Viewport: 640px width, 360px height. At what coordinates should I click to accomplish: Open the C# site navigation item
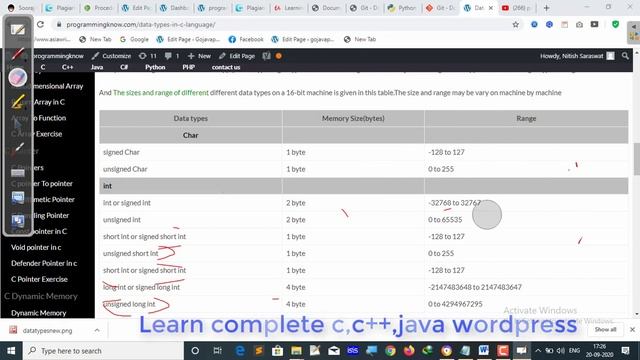[x=124, y=67]
